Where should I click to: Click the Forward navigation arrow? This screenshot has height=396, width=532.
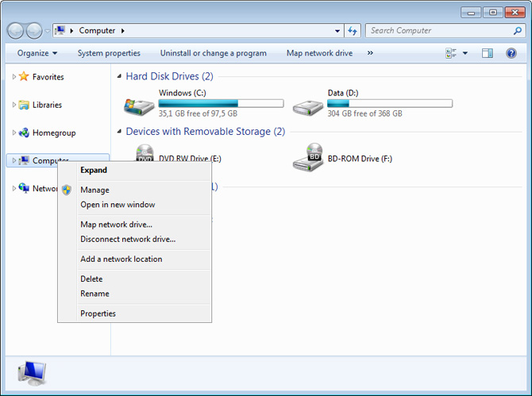[34, 31]
